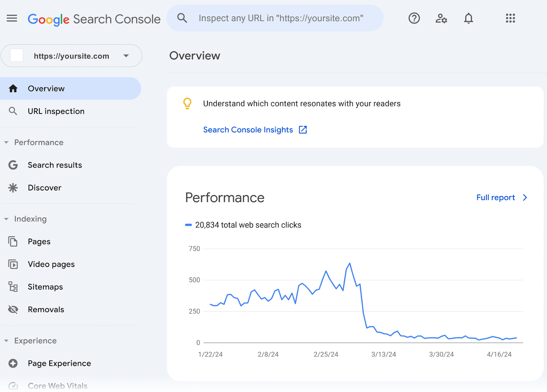Open the Sitemaps report
Image resolution: width=547 pixels, height=392 pixels.
pos(45,287)
